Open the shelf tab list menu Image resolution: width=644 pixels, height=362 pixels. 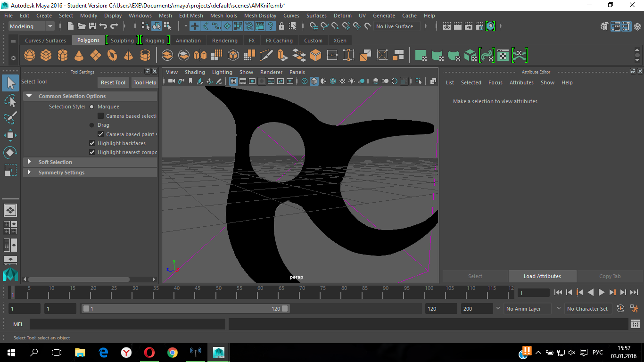pyautogui.click(x=13, y=41)
